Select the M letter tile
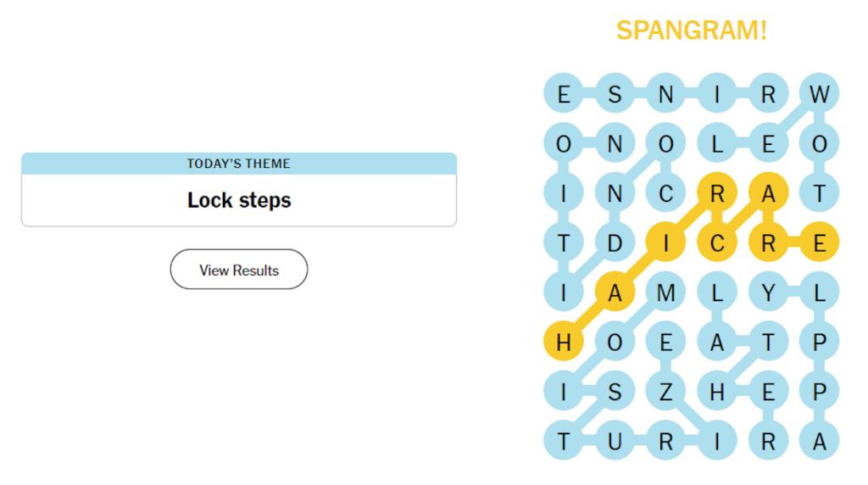Image resolution: width=868 pixels, height=485 pixels. coord(666,292)
